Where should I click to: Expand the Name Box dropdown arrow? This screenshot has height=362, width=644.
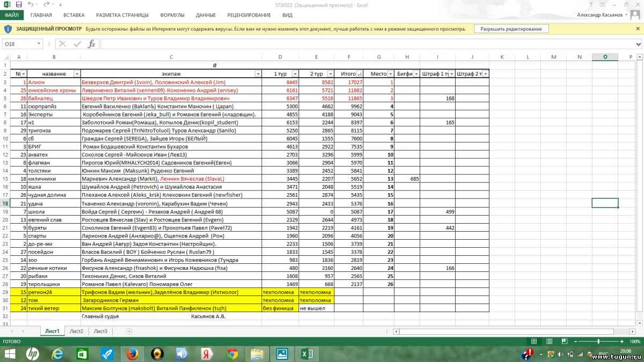click(39, 44)
